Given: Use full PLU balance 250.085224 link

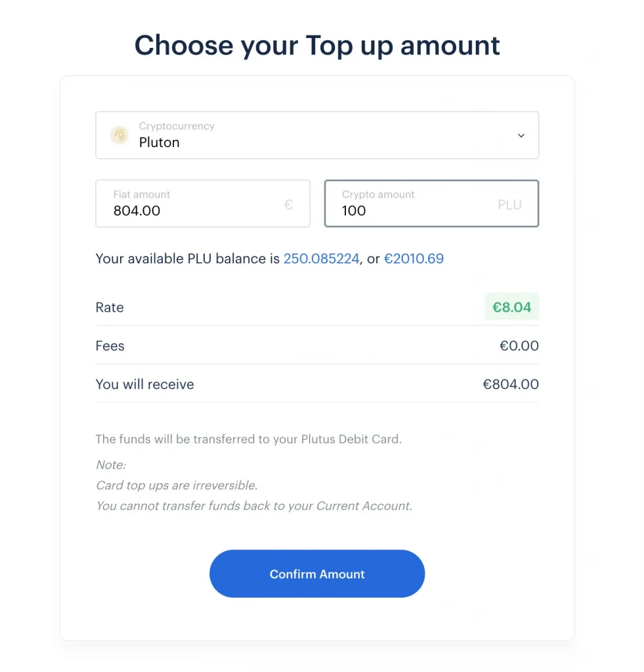Looking at the screenshot, I should [x=321, y=259].
